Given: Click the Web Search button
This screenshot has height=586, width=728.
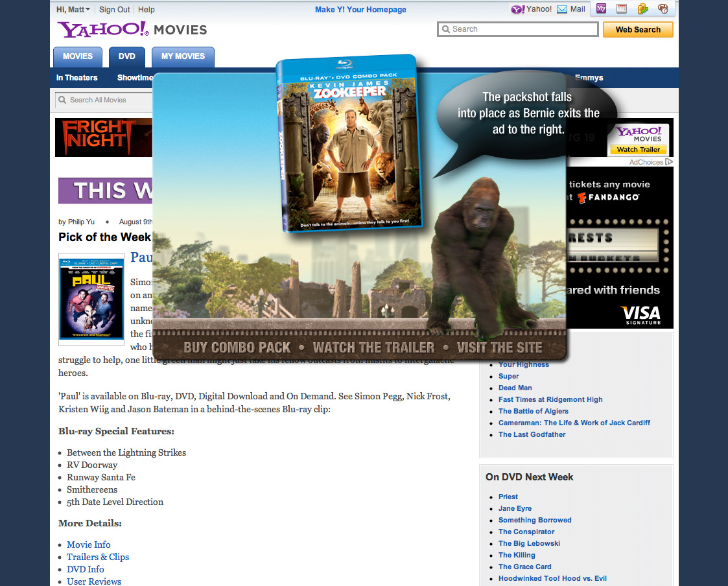Looking at the screenshot, I should pyautogui.click(x=638, y=29).
